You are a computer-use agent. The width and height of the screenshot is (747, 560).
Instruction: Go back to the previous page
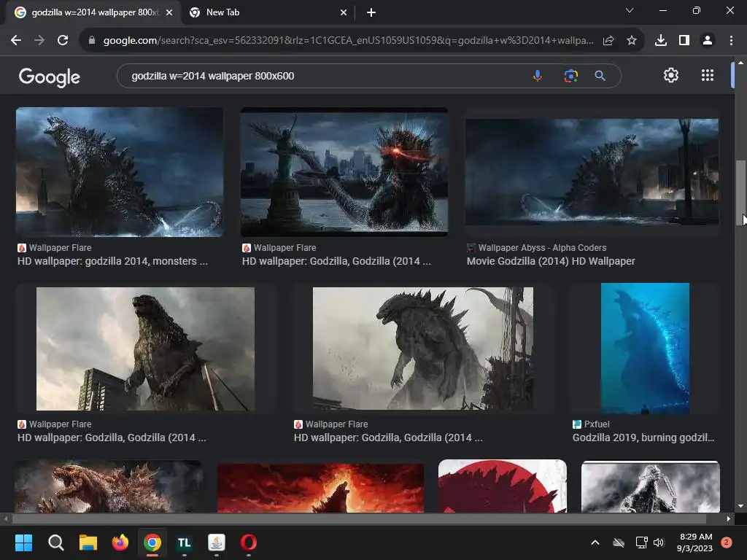tap(16, 41)
